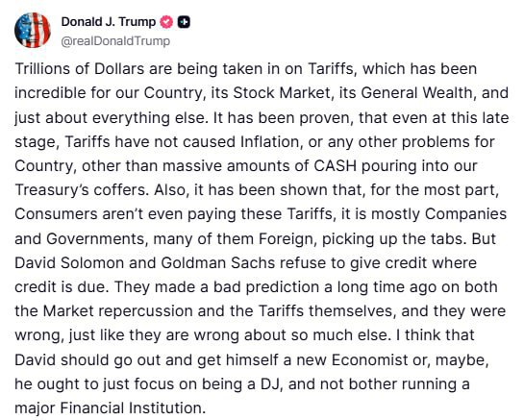Click the phrase 'Stock Market' in the text
524x420 pixels.
282,93
